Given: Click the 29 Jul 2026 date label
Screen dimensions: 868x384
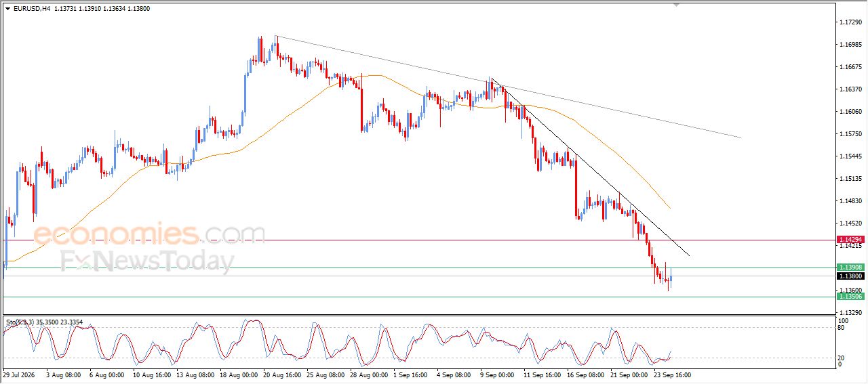Looking at the screenshot, I should [18, 375].
